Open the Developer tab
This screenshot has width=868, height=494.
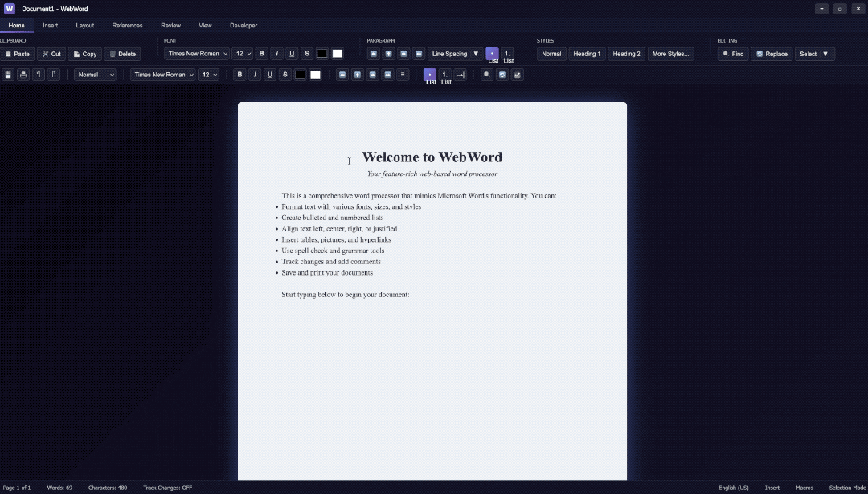click(x=244, y=26)
